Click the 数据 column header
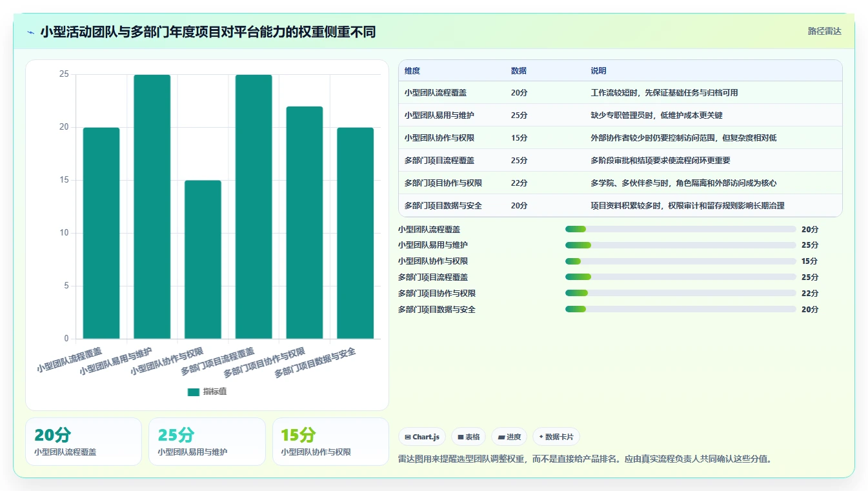Viewport: 868px width, 491px height. [519, 71]
